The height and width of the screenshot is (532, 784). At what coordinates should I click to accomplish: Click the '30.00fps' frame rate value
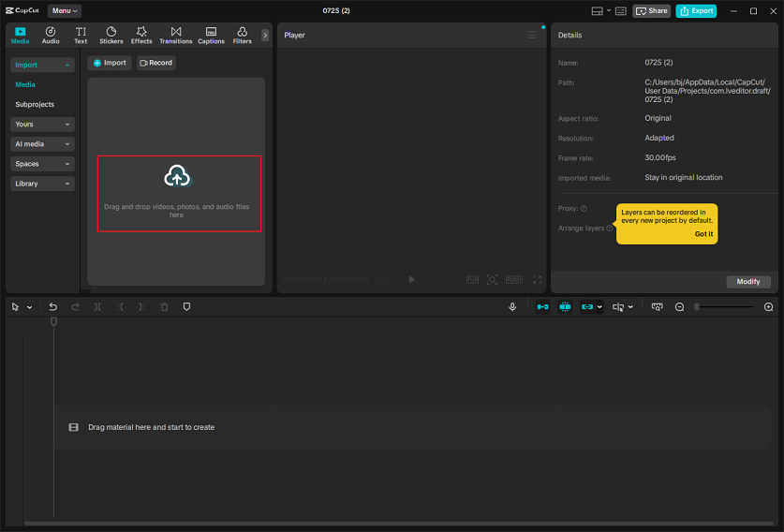(660, 157)
